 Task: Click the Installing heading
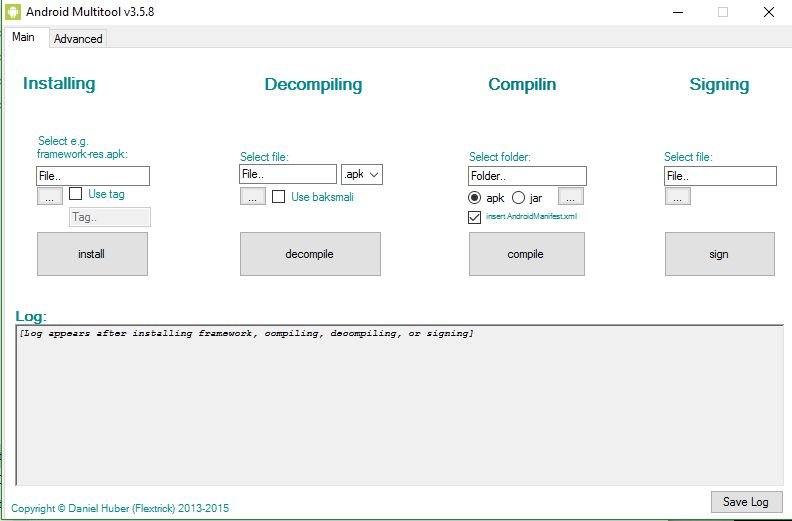tap(59, 83)
